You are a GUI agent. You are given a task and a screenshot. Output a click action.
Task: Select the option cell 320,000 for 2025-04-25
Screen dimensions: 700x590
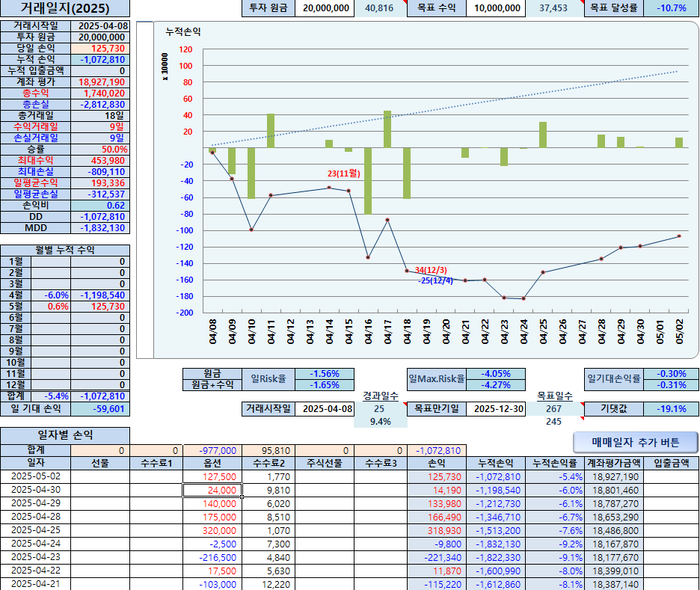tap(212, 531)
